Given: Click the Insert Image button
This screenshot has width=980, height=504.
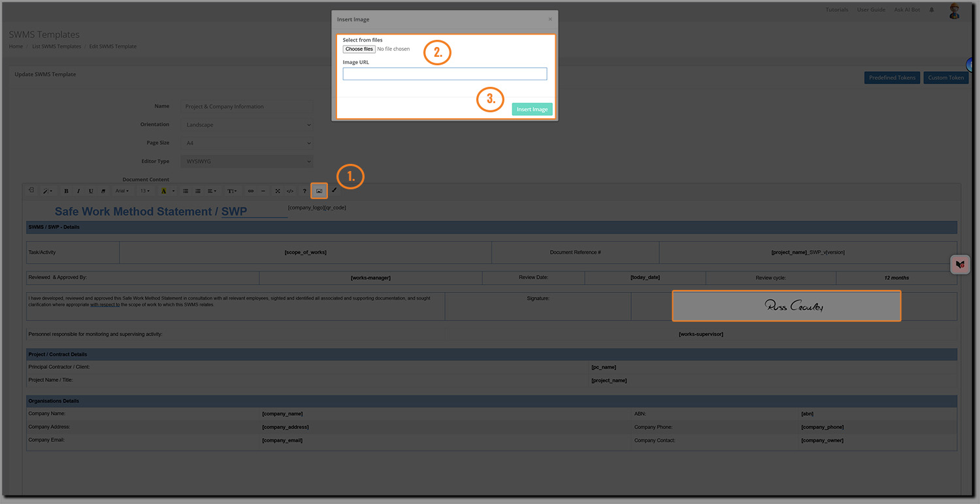Looking at the screenshot, I should tap(532, 109).
